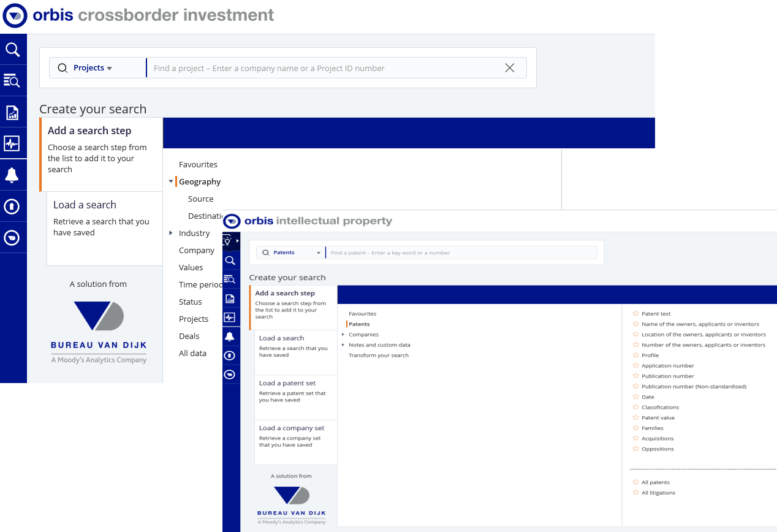Screen dimensions: 777x532
Task: Star Location of the owners, applicants or inventors
Action: [635, 335]
